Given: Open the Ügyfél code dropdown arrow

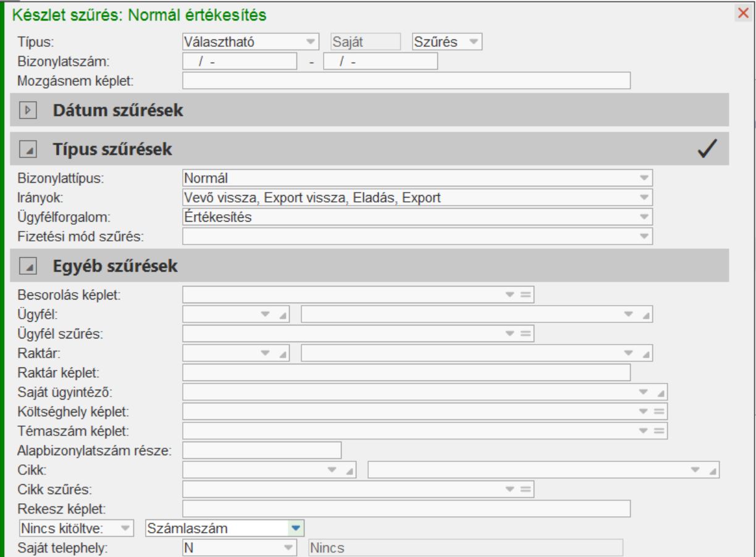Looking at the screenshot, I should coord(266,314).
